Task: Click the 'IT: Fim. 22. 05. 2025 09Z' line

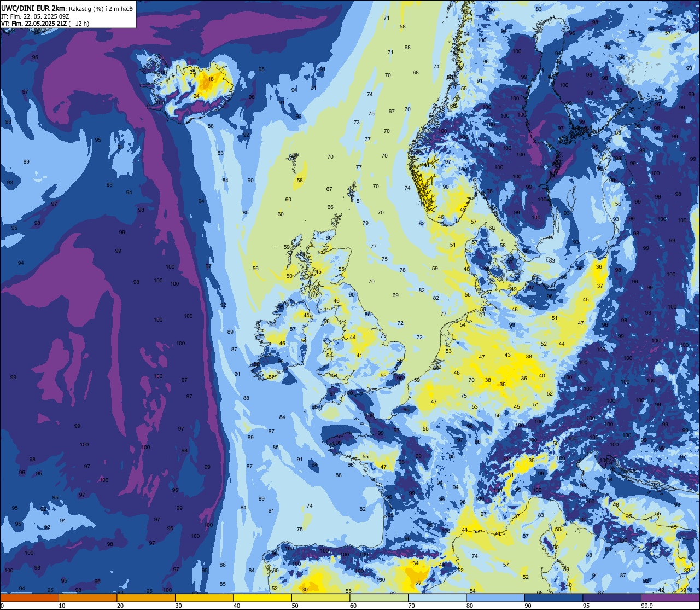Action: point(34,16)
